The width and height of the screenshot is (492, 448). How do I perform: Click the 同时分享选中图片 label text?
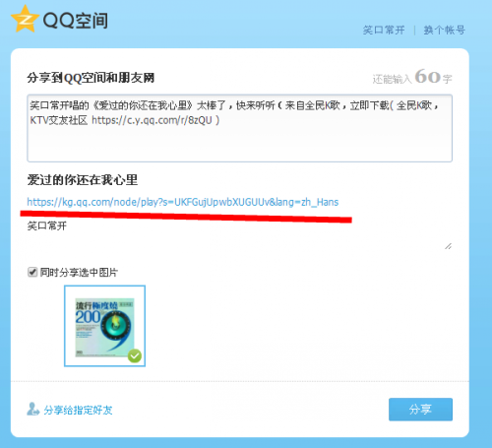(79, 273)
